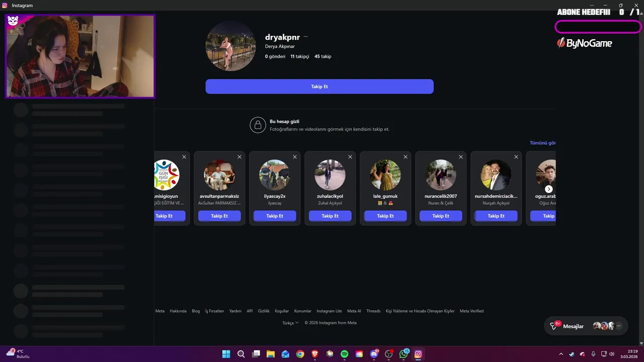
Task: Open the Koşullar footer link
Action: [282, 311]
